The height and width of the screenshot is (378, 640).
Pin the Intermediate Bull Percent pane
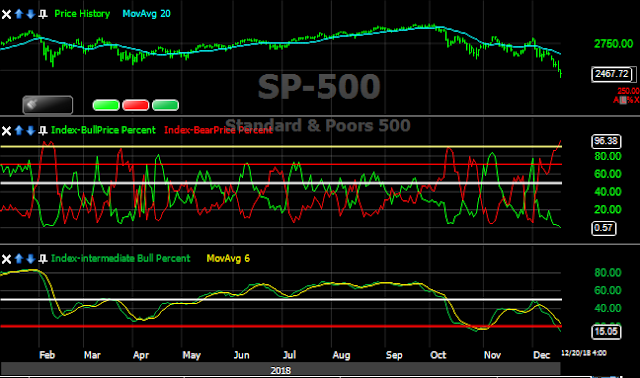coord(42,259)
